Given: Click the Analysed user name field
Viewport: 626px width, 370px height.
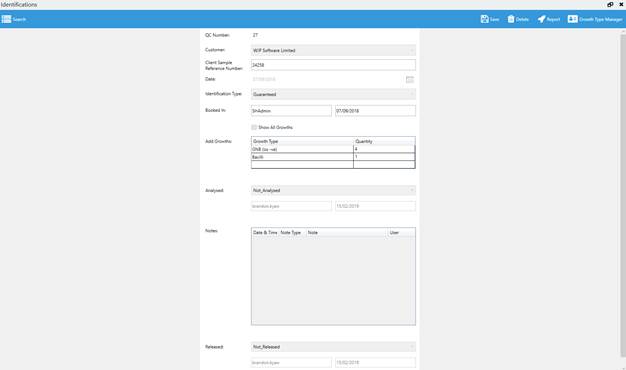Looking at the screenshot, I should (x=291, y=206).
